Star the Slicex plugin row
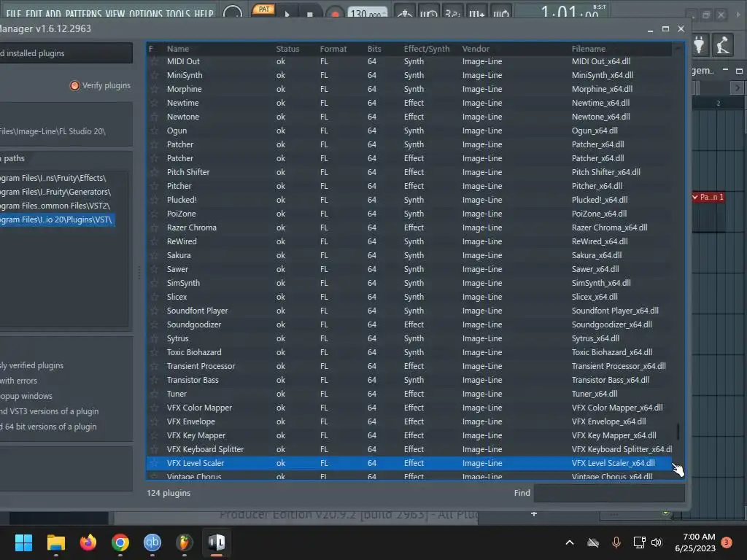This screenshot has width=747, height=560. coord(154,297)
